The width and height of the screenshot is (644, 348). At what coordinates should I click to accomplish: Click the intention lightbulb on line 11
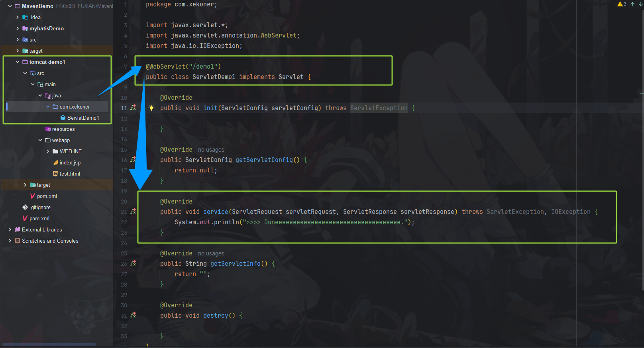coord(151,108)
